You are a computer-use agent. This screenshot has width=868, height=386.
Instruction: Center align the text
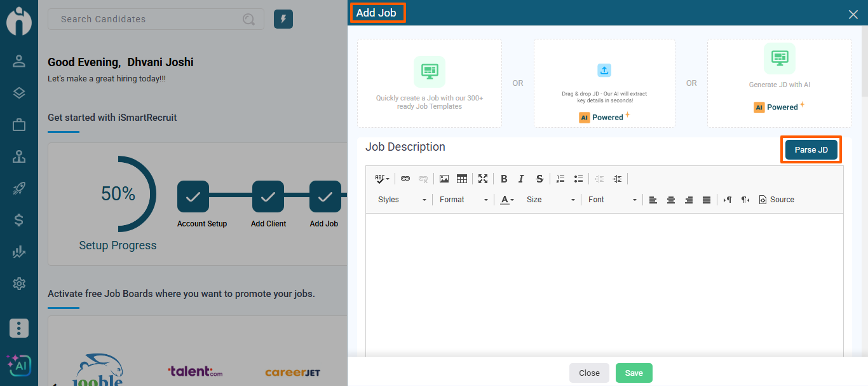tap(670, 200)
